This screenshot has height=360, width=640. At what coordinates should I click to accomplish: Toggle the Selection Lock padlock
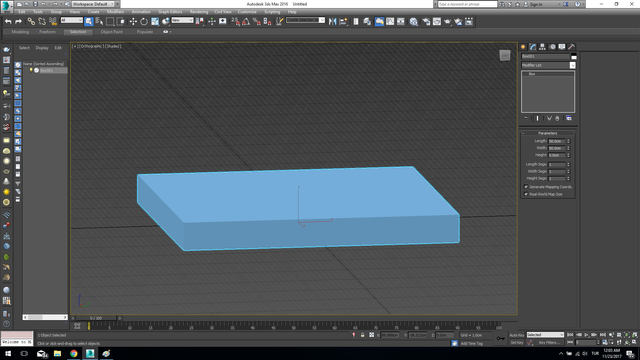362,335
